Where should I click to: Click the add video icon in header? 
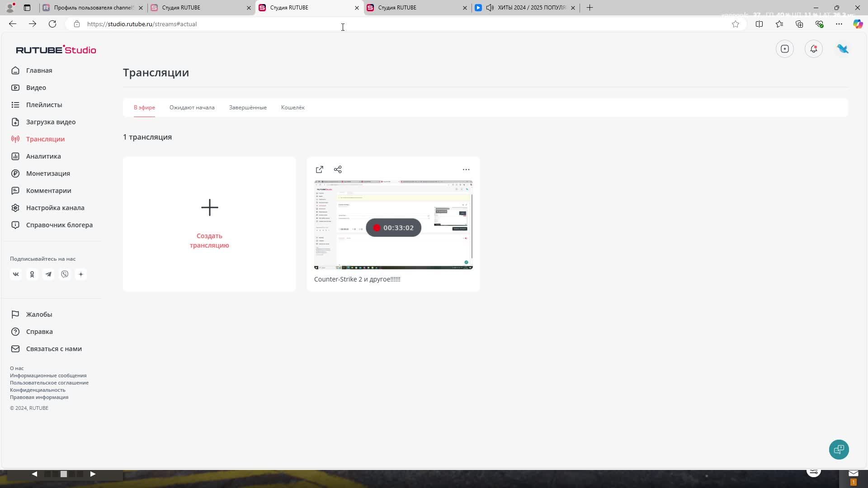[785, 49]
